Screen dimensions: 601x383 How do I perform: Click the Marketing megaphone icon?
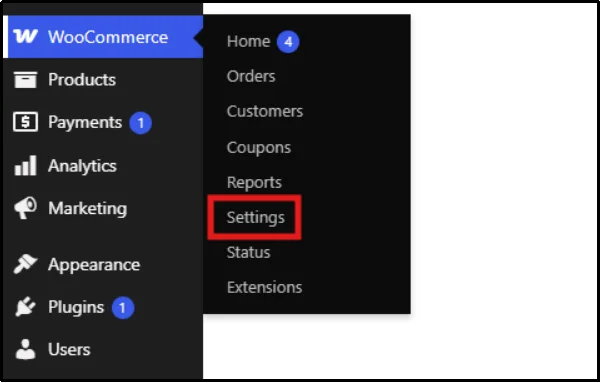click(x=25, y=208)
